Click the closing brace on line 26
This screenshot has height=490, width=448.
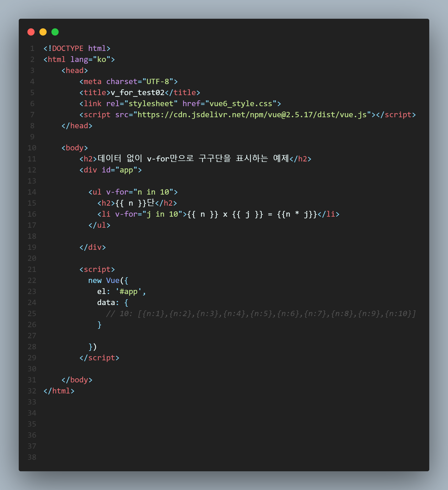click(x=99, y=325)
